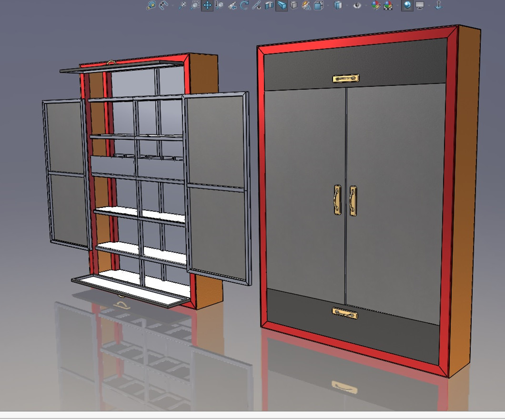Go back to the Previous View
505x420 pixels.
[232, 5]
